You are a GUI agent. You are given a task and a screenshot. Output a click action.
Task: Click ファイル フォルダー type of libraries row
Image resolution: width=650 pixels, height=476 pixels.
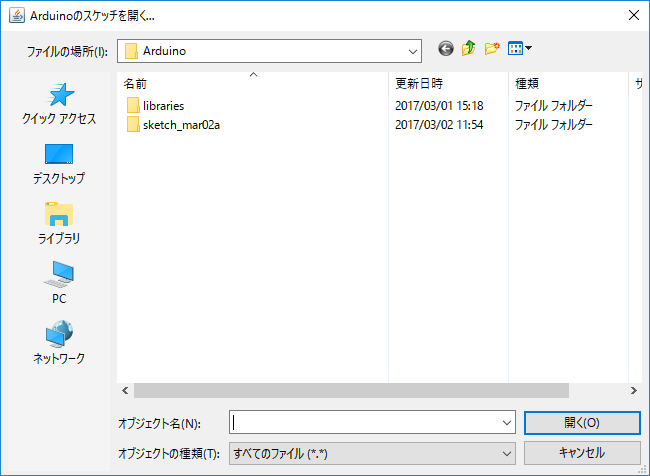(553, 106)
